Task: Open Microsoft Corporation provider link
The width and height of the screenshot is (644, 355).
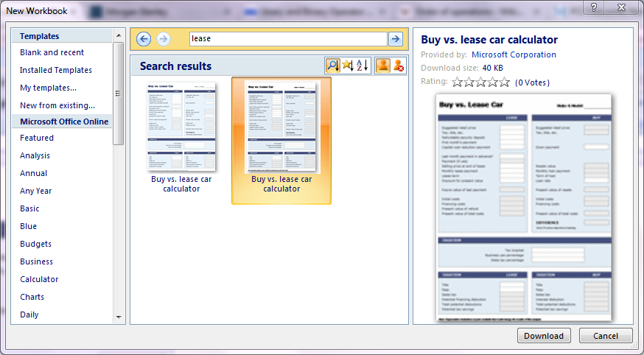Action: (x=514, y=55)
